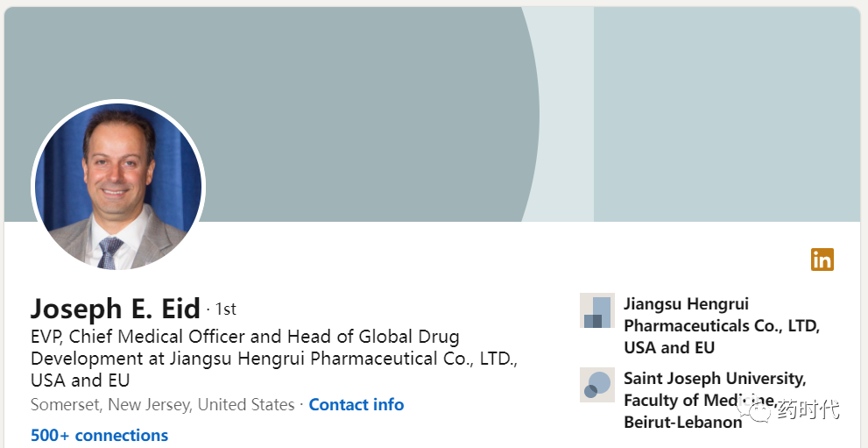Click the pale stripe in the banner
The width and height of the screenshot is (868, 448).
tap(565, 114)
